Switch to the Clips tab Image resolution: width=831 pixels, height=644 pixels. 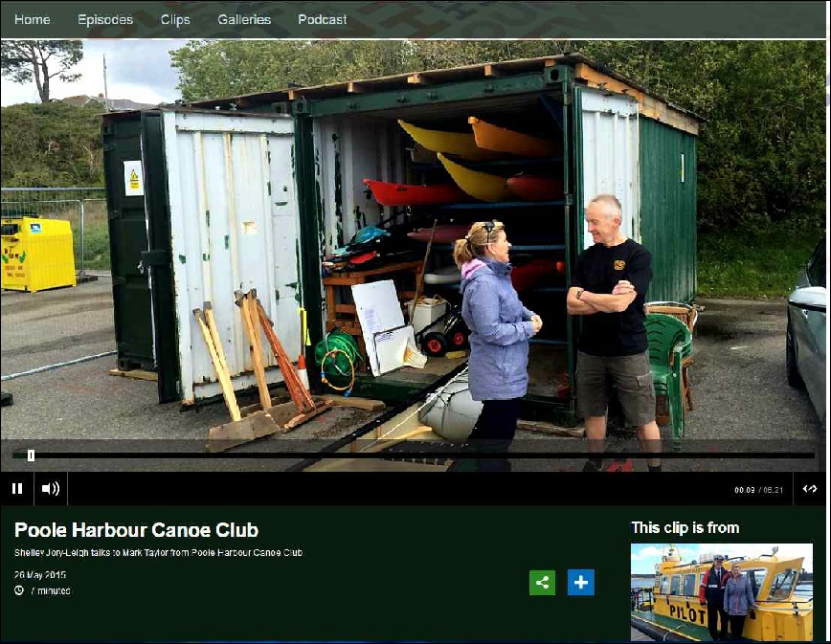(175, 19)
